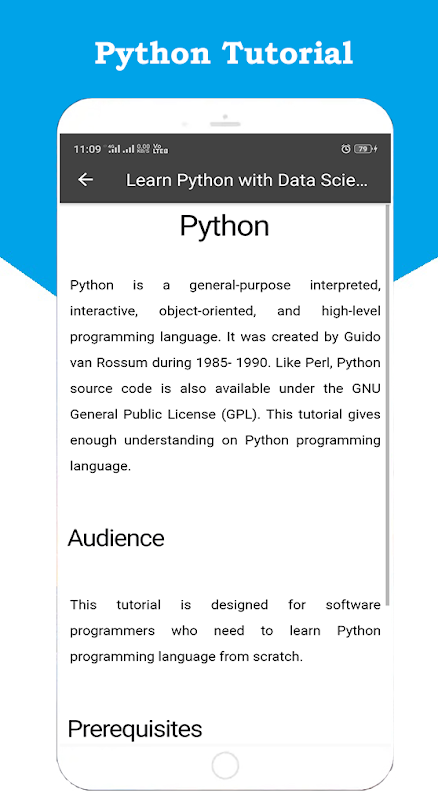Tap the cellular signal bars indicator
438x800 pixels.
click(121, 149)
